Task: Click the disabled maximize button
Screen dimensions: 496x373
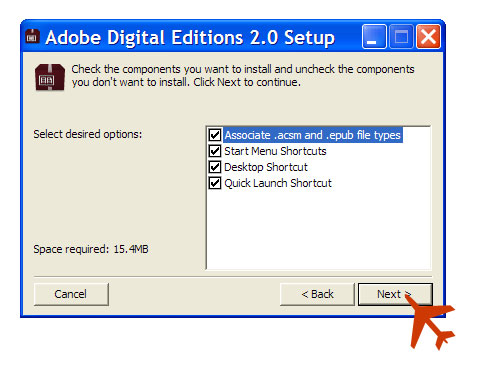Action: click(401, 37)
